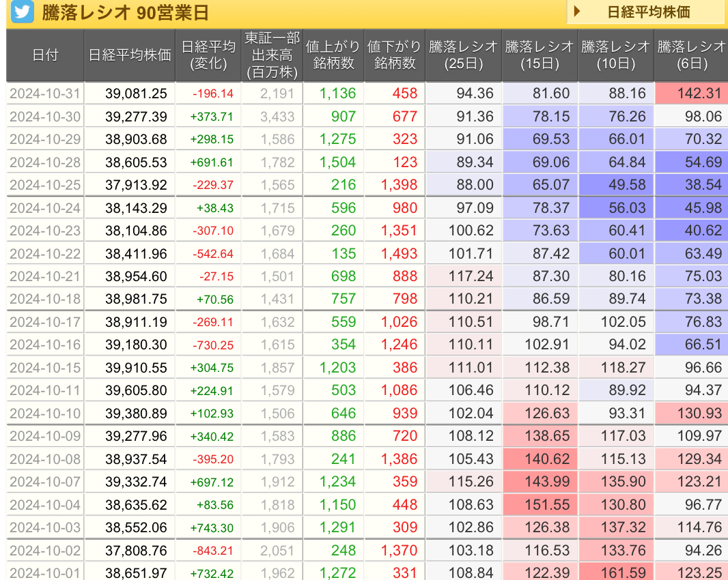Click the 10-day ratio 161.59

tap(623, 573)
